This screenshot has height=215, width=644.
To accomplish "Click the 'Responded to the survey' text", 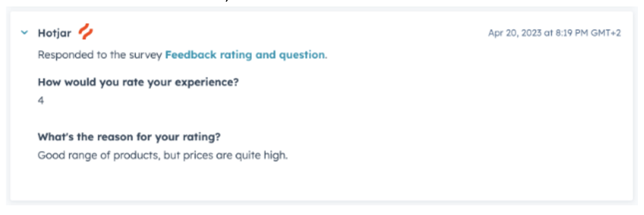I will coord(100,55).
